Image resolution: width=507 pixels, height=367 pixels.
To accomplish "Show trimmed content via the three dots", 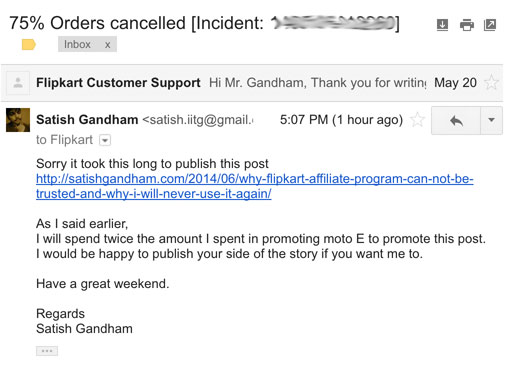I will [47, 351].
